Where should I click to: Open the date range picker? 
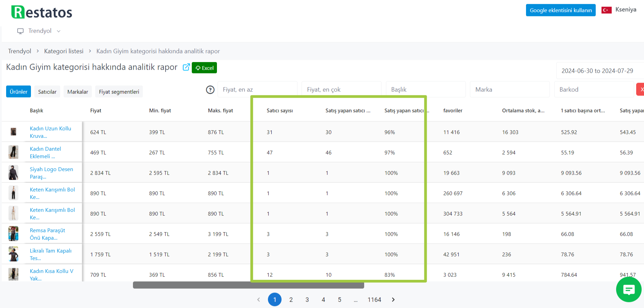[x=600, y=71]
